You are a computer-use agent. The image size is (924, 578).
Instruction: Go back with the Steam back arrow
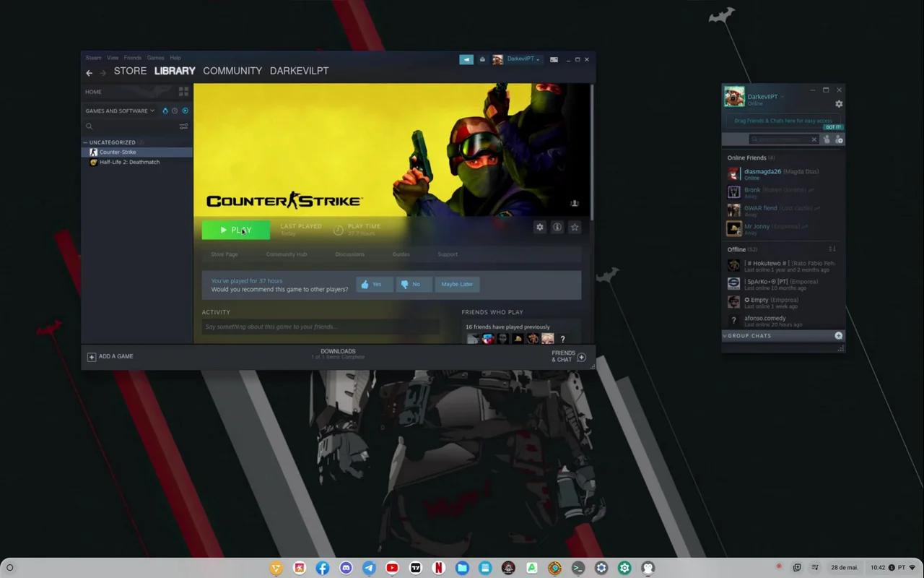89,72
